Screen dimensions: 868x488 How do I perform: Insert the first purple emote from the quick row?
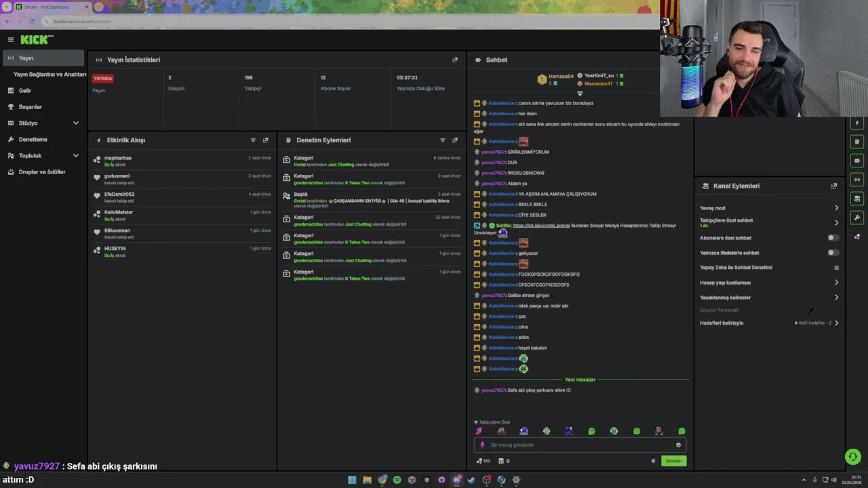click(x=479, y=431)
